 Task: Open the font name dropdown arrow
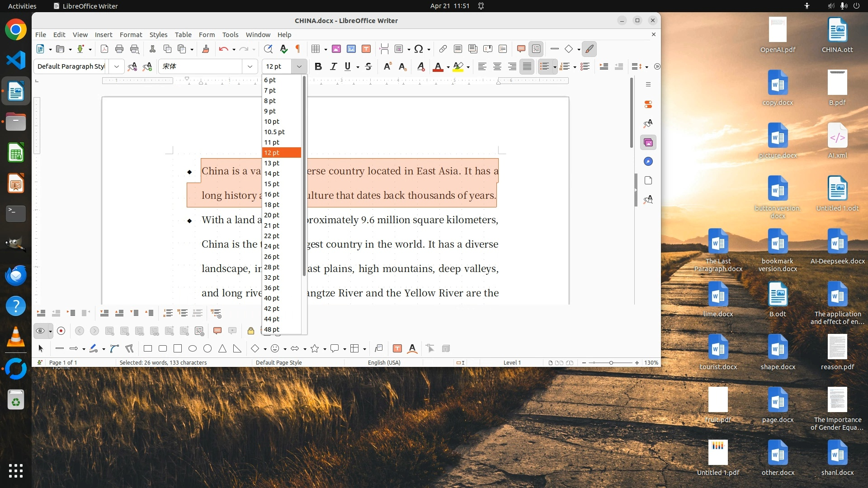pyautogui.click(x=250, y=66)
